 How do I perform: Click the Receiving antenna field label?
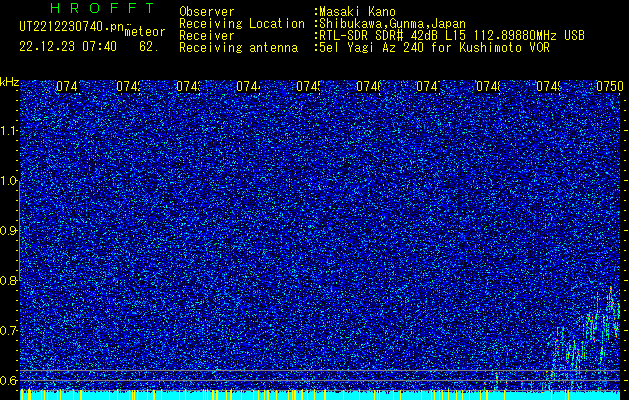pyautogui.click(x=238, y=47)
